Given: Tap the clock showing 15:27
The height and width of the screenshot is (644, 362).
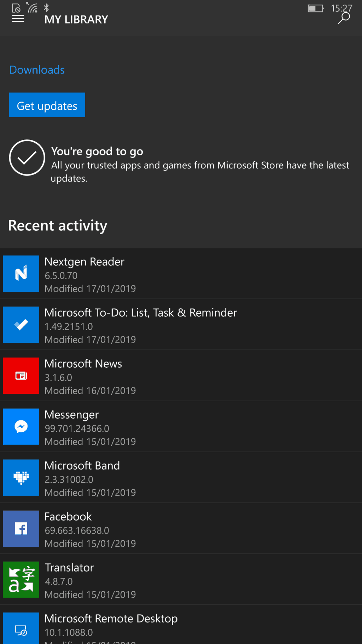Looking at the screenshot, I should [341, 8].
